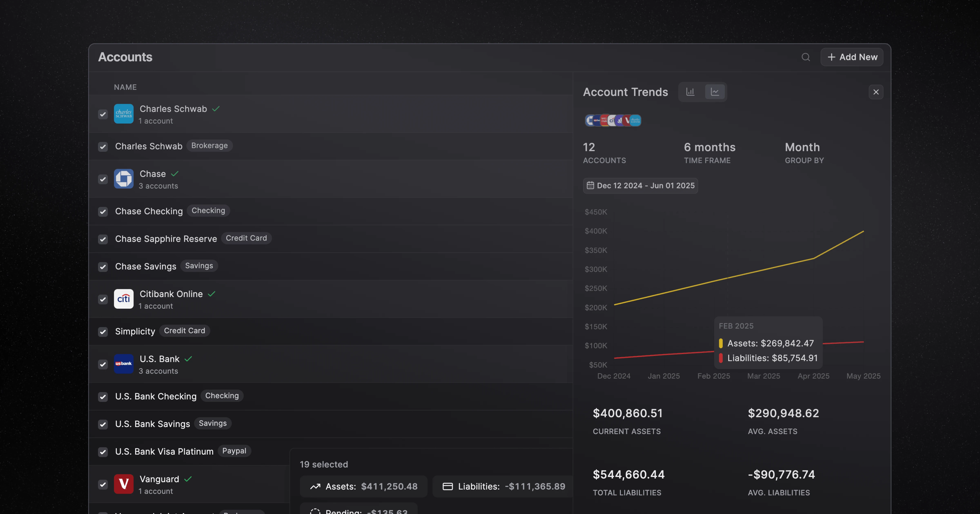Click the yellow Assets marker in the FEB 2025 tooltip

point(721,343)
